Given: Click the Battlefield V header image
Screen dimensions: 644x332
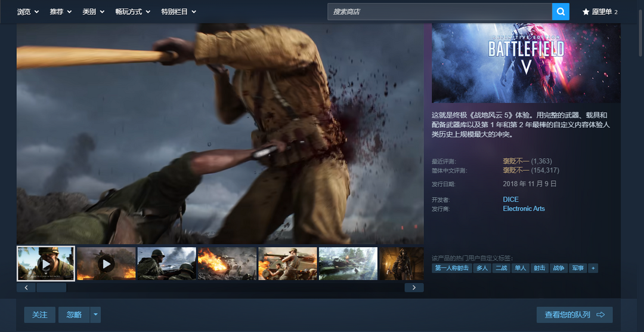Looking at the screenshot, I should [x=526, y=63].
